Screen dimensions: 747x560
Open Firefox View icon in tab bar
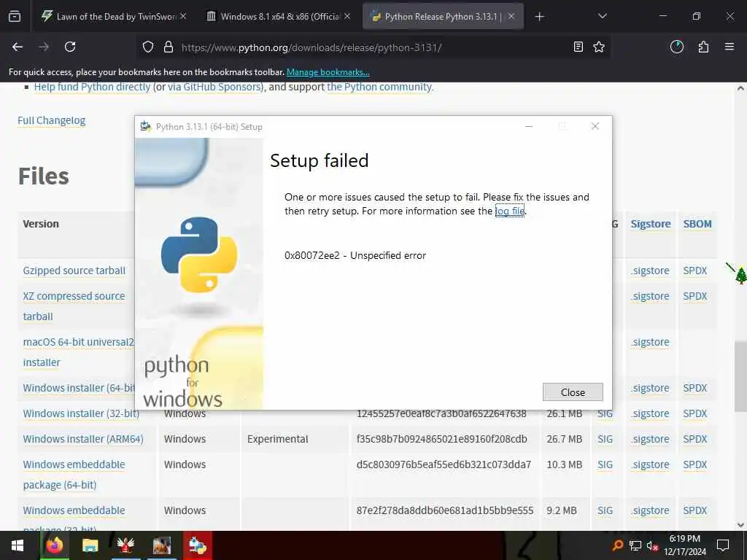(x=15, y=16)
